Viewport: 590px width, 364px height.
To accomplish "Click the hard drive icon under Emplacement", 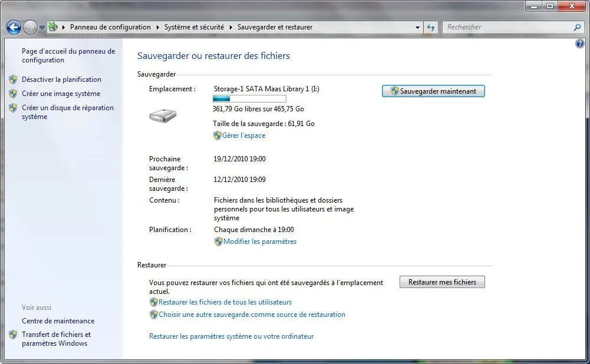I will point(163,115).
